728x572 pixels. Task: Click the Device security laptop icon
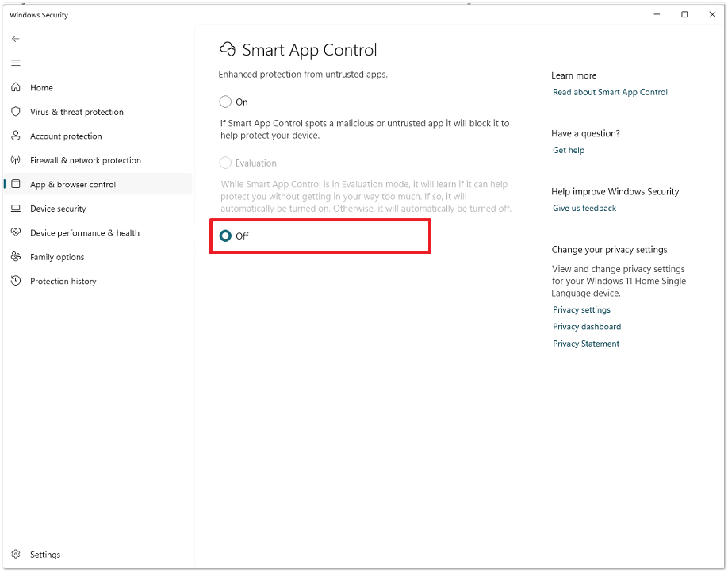point(16,209)
